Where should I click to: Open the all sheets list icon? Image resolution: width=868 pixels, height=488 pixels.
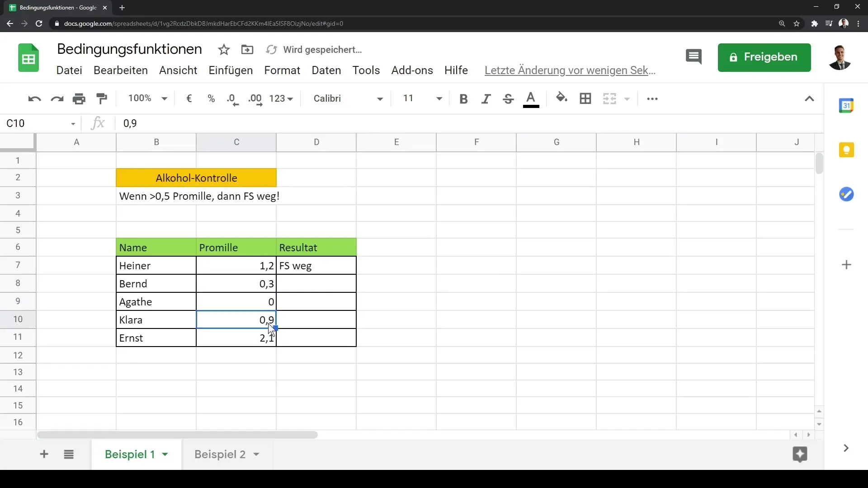point(69,455)
